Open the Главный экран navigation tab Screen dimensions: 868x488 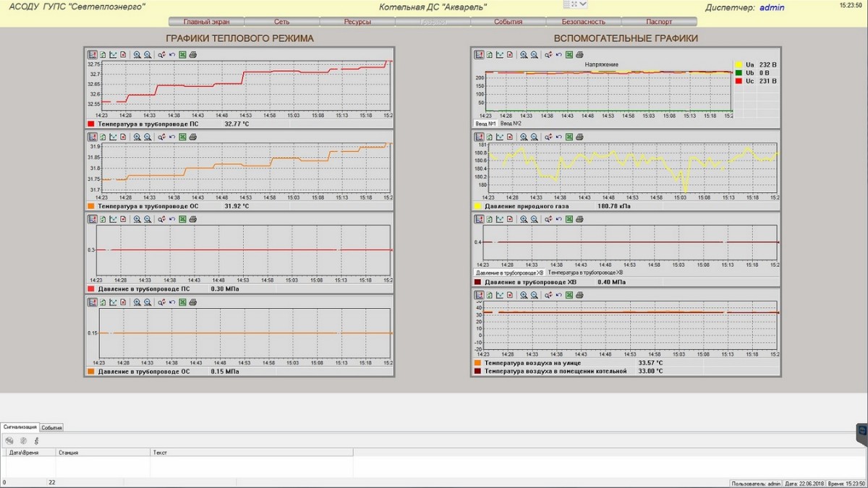(206, 22)
